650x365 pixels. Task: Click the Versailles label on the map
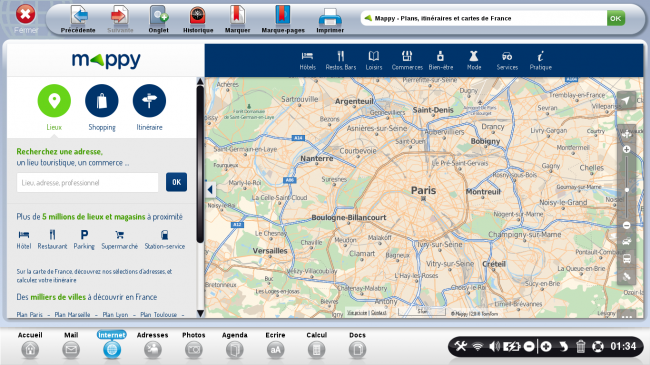coord(270,251)
